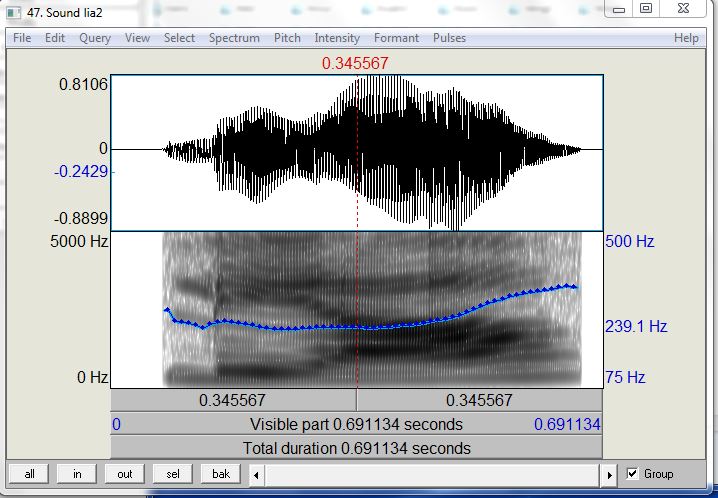The width and height of the screenshot is (718, 498).
Task: Click the 'in' zoom button
Action: (77, 474)
